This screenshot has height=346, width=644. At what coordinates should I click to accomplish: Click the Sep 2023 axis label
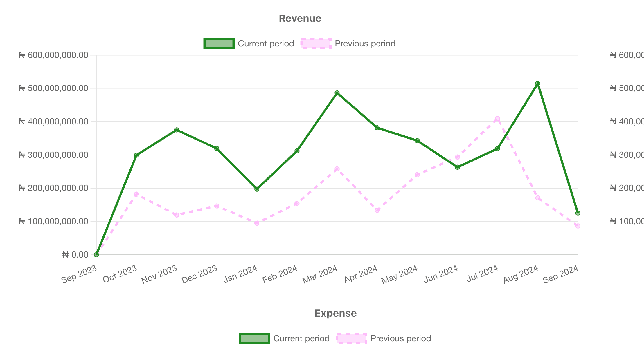(79, 274)
